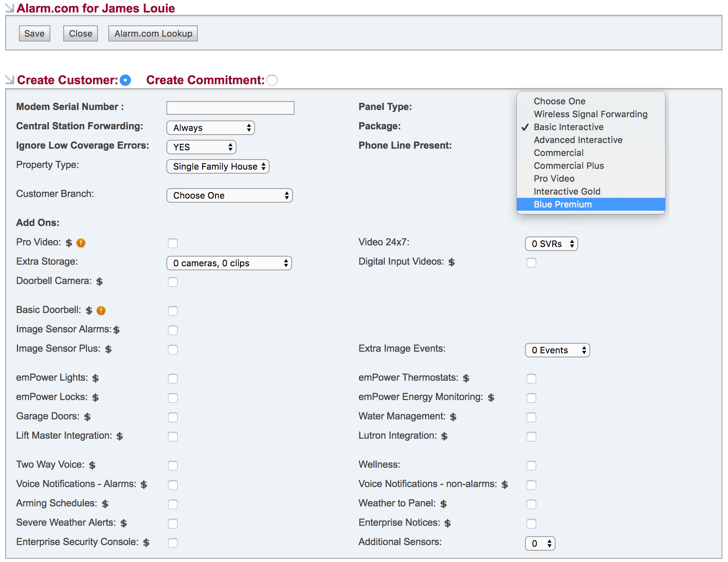The height and width of the screenshot is (562, 728).
Task: Check Image Sensor Alarms
Action: point(173,330)
